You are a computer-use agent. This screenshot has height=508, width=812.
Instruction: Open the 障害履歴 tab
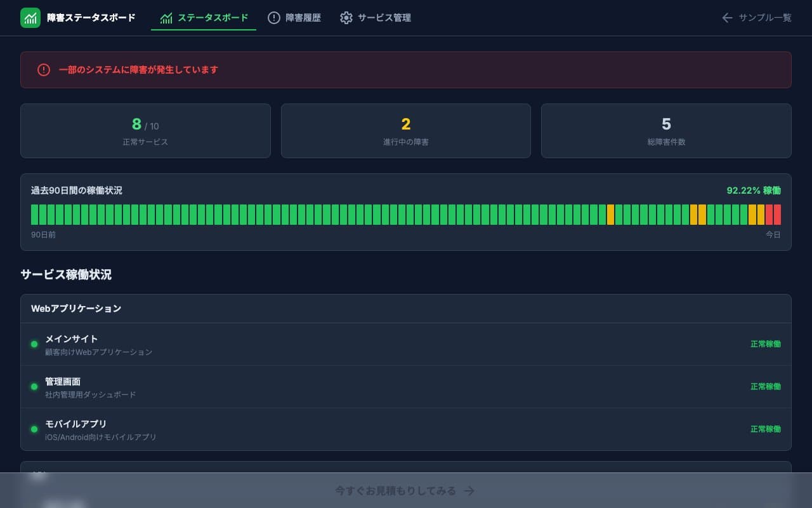[294, 18]
